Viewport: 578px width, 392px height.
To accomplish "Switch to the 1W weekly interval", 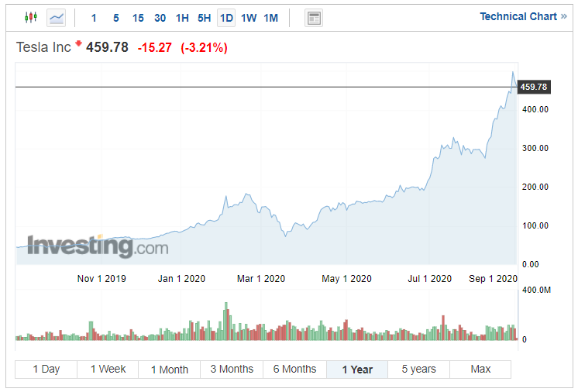I will (249, 18).
